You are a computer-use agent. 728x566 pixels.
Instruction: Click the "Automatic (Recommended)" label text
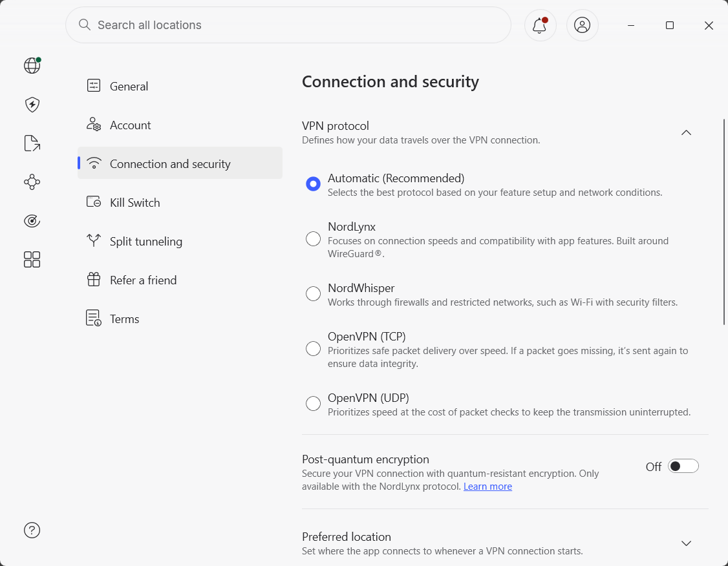(x=396, y=178)
